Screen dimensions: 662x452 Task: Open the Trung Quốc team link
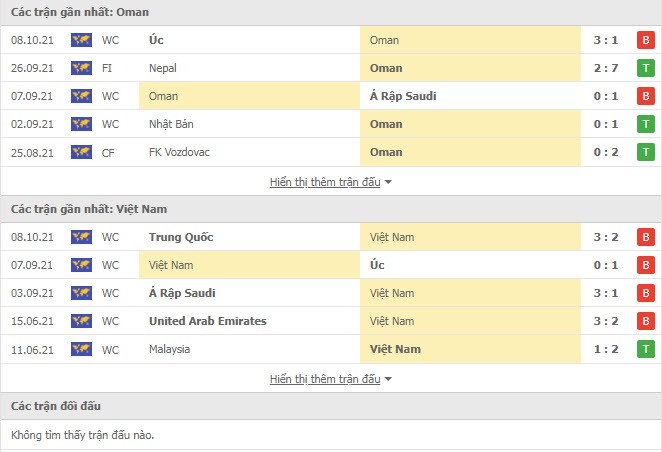[x=181, y=237]
